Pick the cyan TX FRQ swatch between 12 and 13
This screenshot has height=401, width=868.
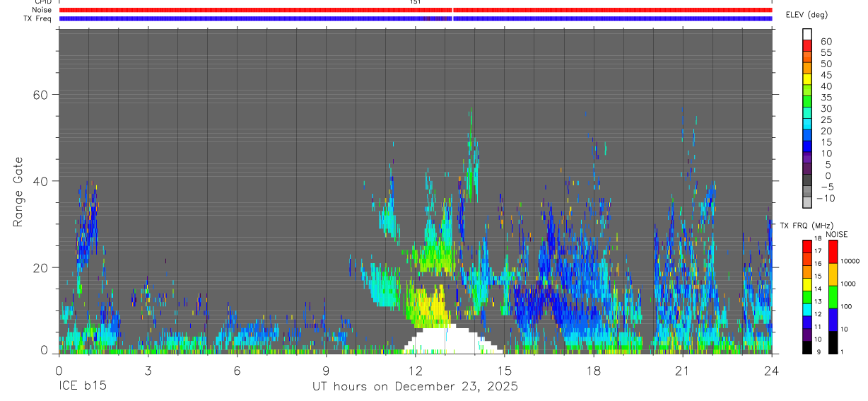pos(807,309)
